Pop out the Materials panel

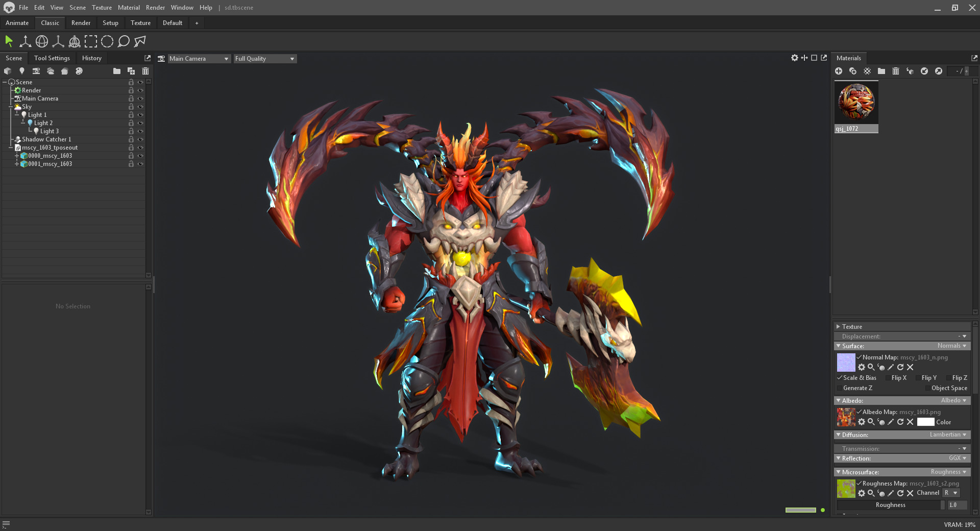tap(974, 58)
